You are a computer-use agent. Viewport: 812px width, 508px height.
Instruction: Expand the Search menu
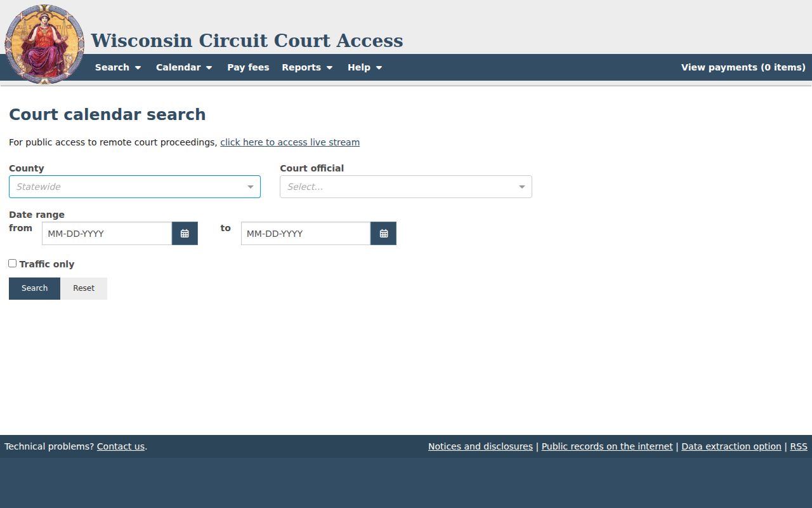118,67
